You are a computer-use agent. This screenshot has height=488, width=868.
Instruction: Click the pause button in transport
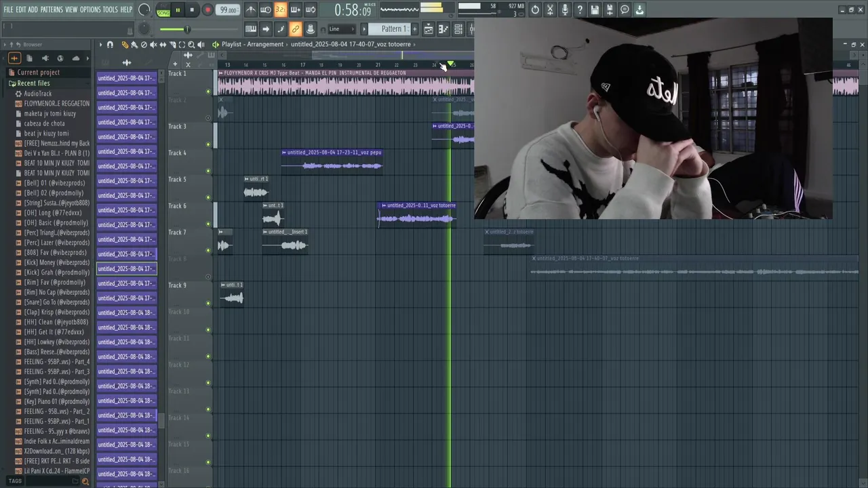click(x=178, y=9)
